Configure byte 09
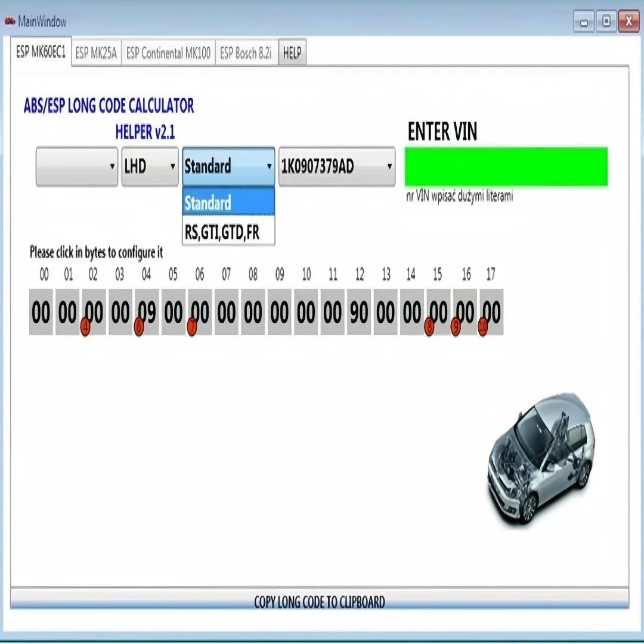The width and height of the screenshot is (644, 644). [x=279, y=312]
